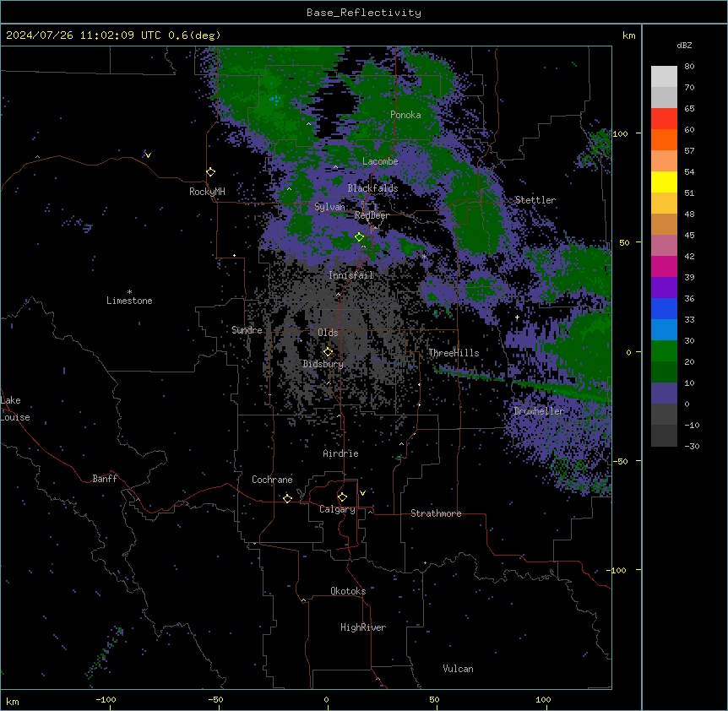
Task: Click the white plus marker southwest of Stettler
Action: coord(517,317)
